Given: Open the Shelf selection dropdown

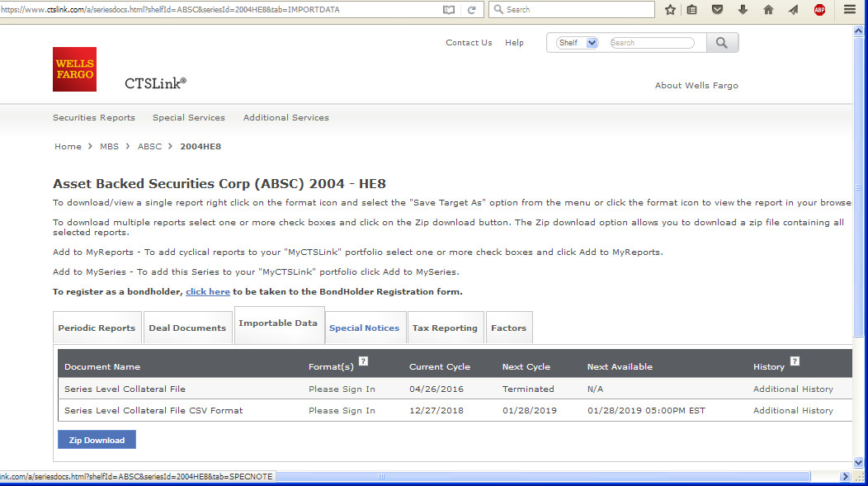Looking at the screenshot, I should point(574,42).
